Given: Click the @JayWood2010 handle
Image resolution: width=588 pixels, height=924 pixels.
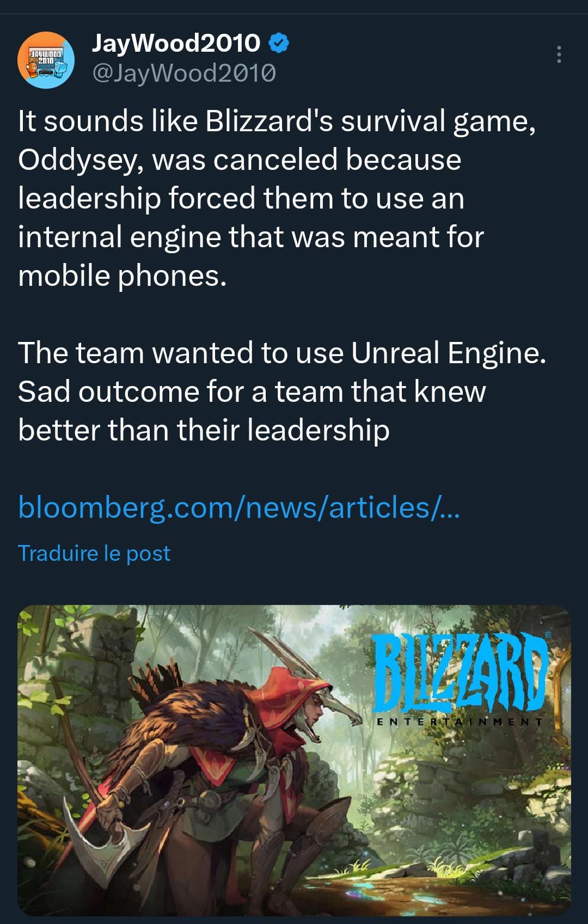Looking at the screenshot, I should pyautogui.click(x=184, y=73).
